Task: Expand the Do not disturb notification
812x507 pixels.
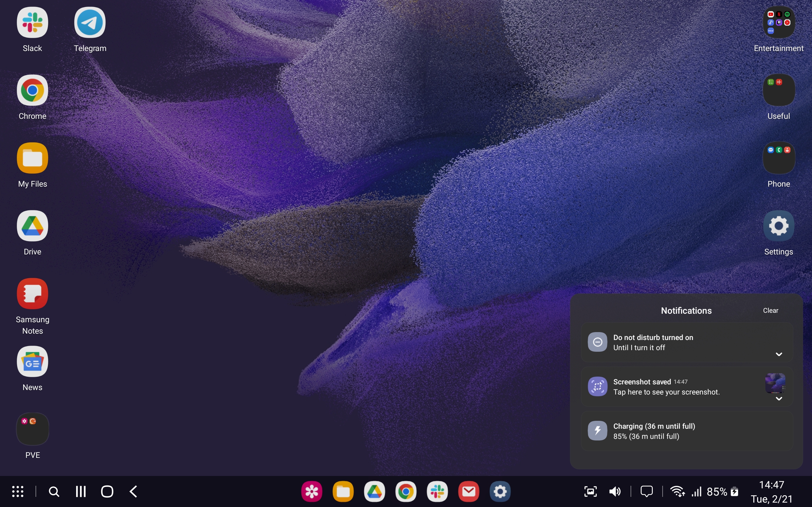Action: pos(779,355)
